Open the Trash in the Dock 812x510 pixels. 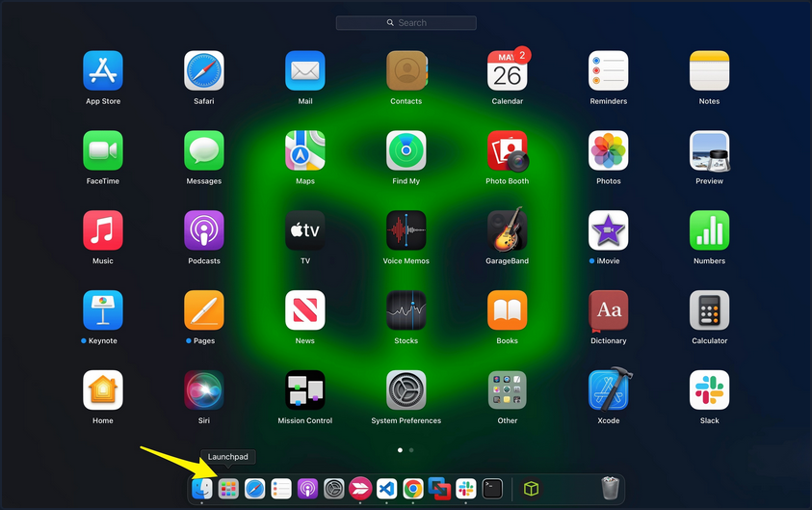[610, 488]
